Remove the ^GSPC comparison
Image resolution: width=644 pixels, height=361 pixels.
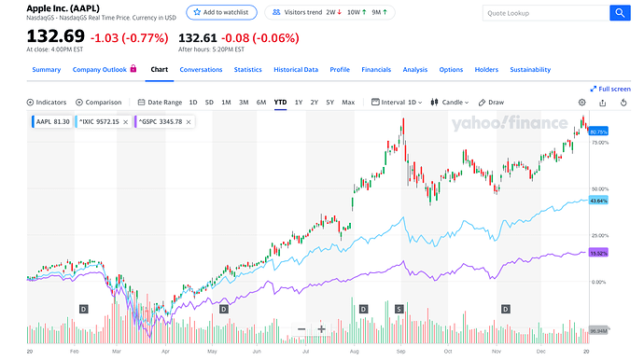coord(189,122)
